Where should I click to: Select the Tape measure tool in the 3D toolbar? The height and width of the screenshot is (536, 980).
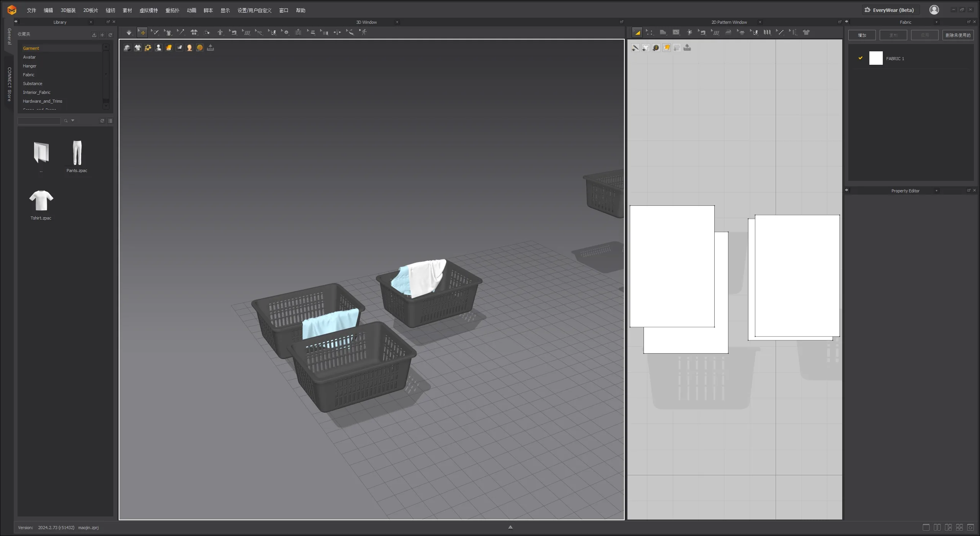350,33
